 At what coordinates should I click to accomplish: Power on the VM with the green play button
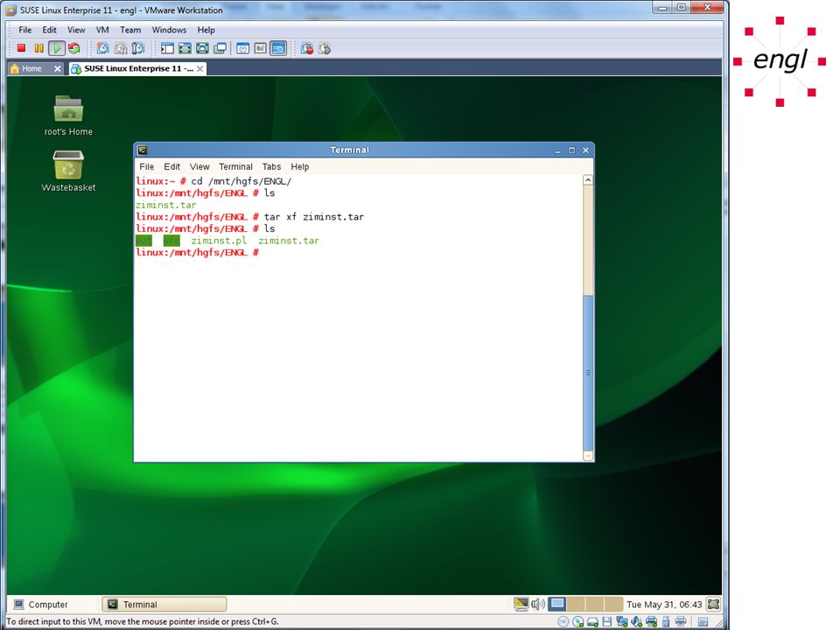coord(56,48)
